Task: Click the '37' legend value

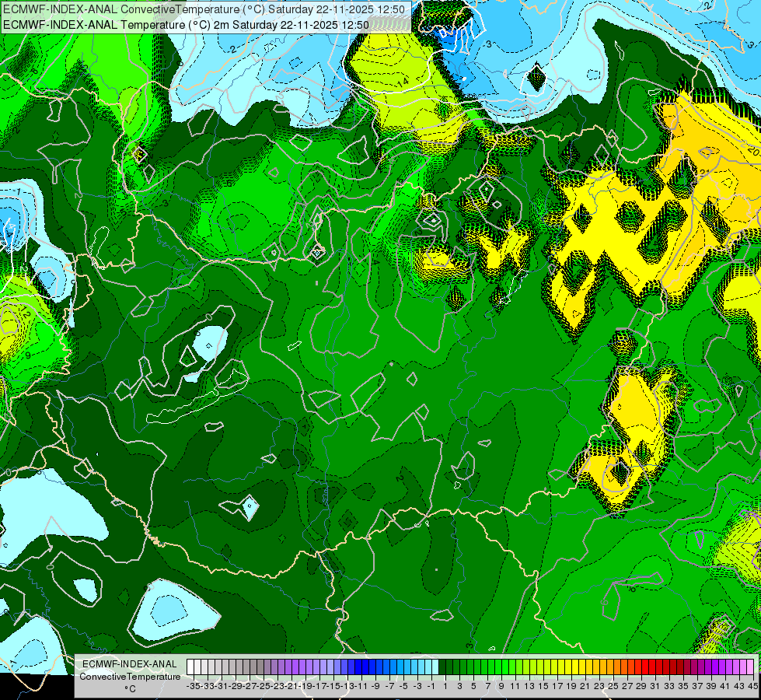Action: tap(697, 687)
